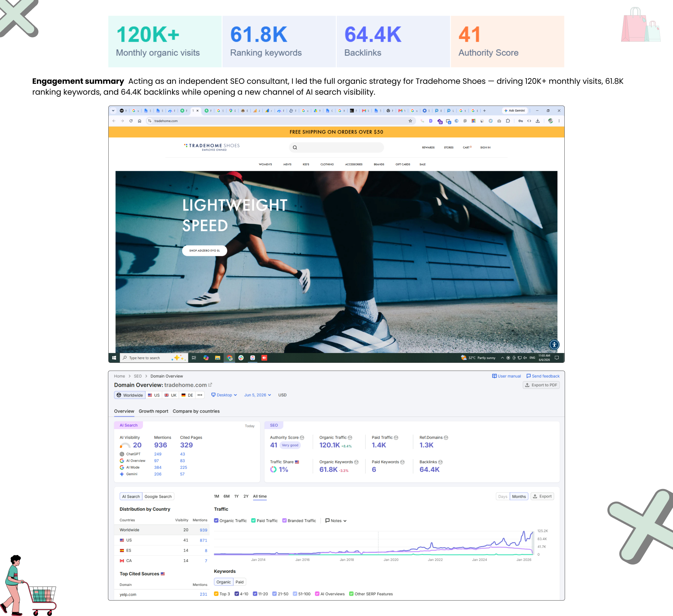Click the external-link icon beside tradehome.com
The height and width of the screenshot is (616, 673).
[210, 385]
